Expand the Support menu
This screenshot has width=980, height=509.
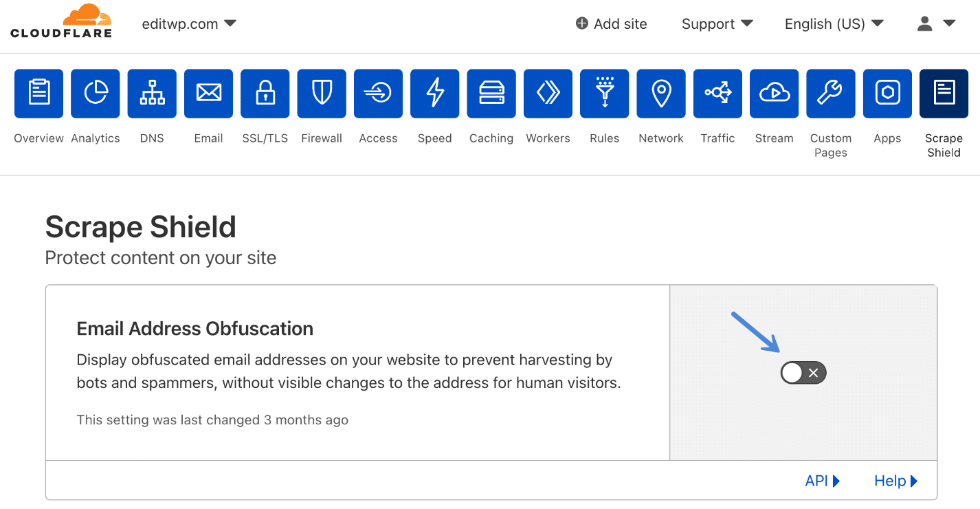717,23
